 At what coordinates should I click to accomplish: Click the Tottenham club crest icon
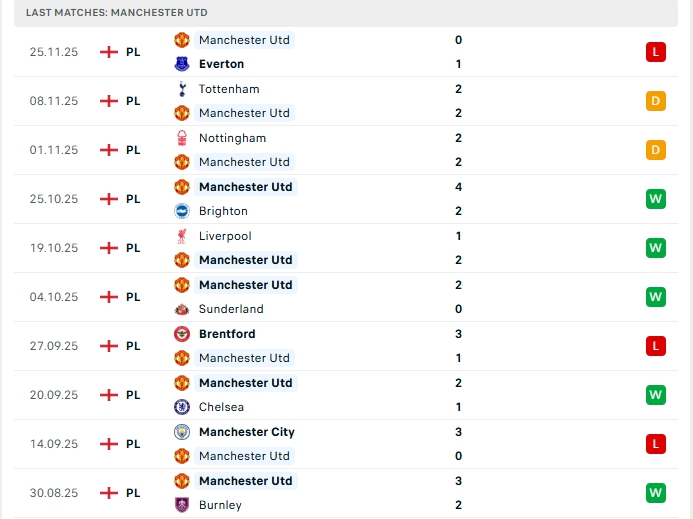tap(182, 89)
